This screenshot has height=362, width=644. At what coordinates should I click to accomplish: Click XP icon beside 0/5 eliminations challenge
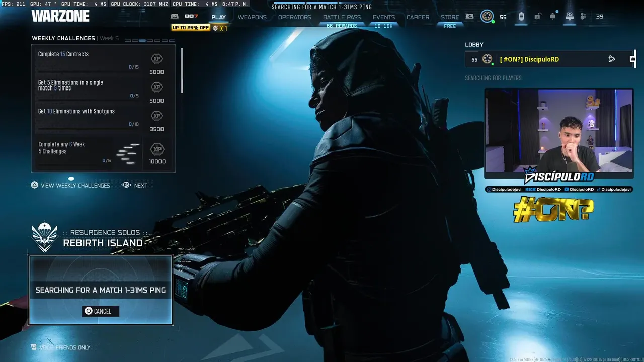coord(157,87)
